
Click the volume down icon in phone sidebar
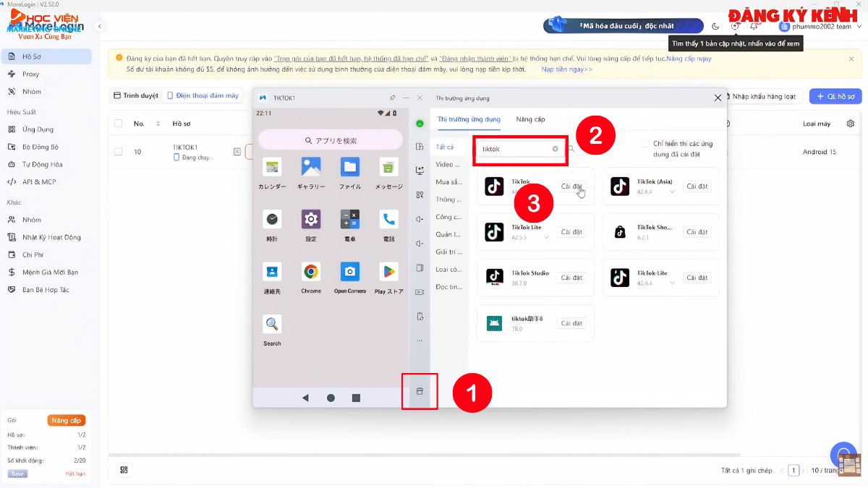coord(420,244)
